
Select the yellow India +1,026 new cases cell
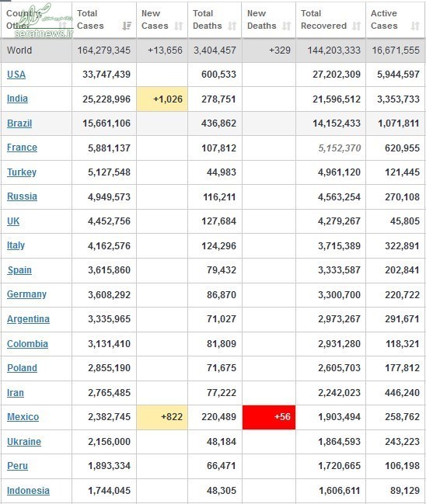[x=162, y=99]
